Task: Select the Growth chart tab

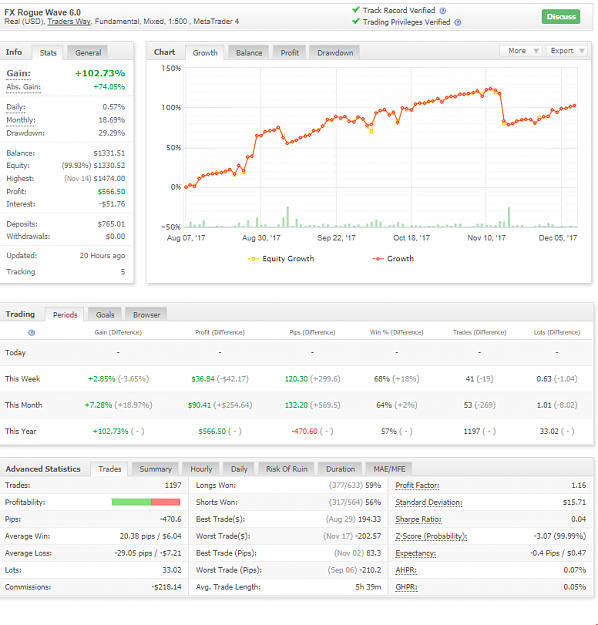Action: 205,53
